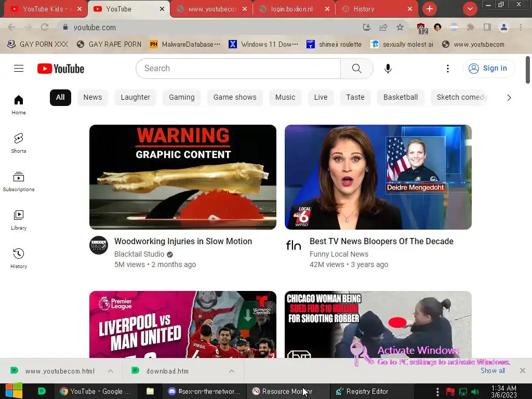
Task: Start voice search with the microphone icon
Action: coord(388,69)
